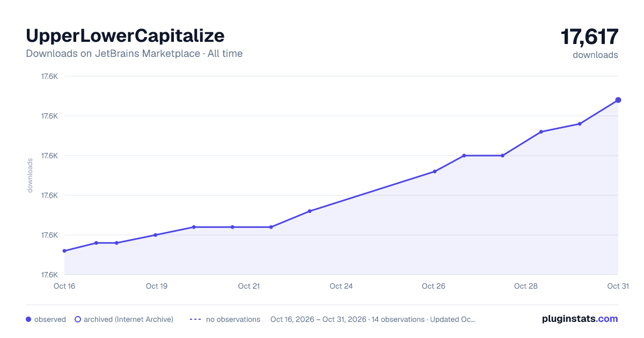Click the Oct 24 axis label
644x338 pixels.
341,286
